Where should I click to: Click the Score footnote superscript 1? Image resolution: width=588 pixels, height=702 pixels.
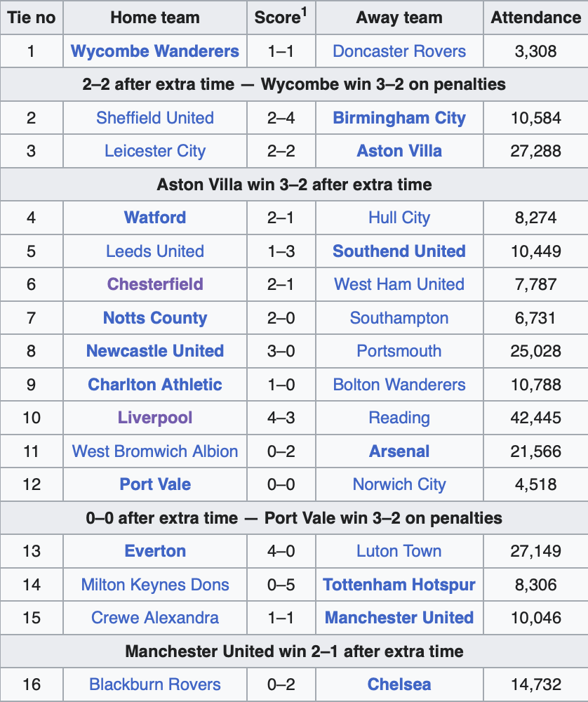tap(305, 12)
